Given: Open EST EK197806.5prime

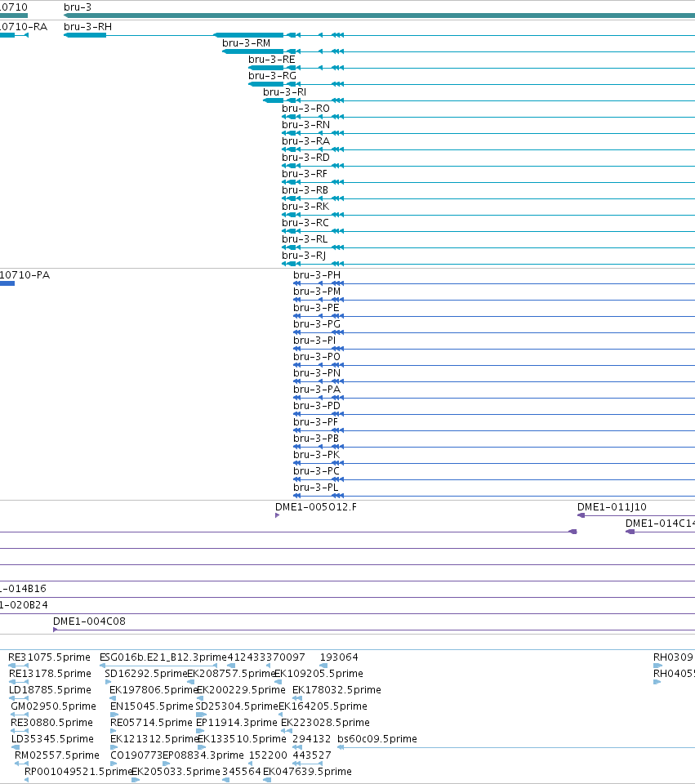Looking at the screenshot, I should [x=154, y=690].
